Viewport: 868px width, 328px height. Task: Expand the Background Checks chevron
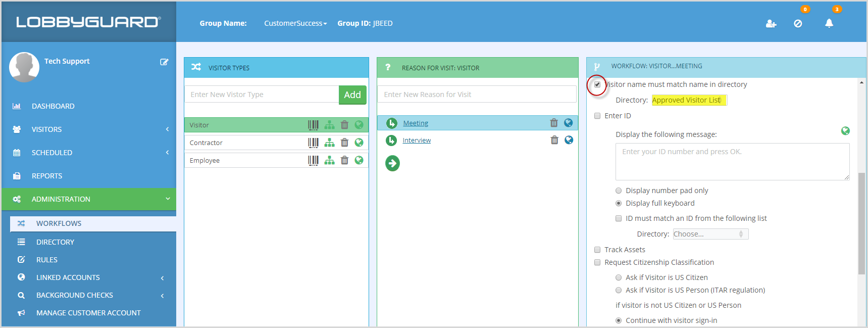coord(162,296)
